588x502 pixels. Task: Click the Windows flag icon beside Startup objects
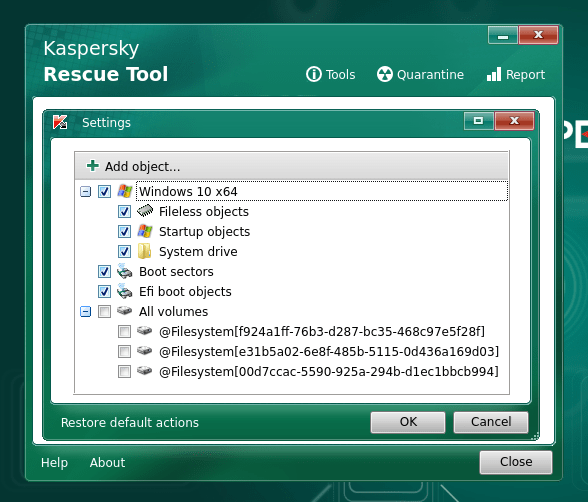click(145, 231)
